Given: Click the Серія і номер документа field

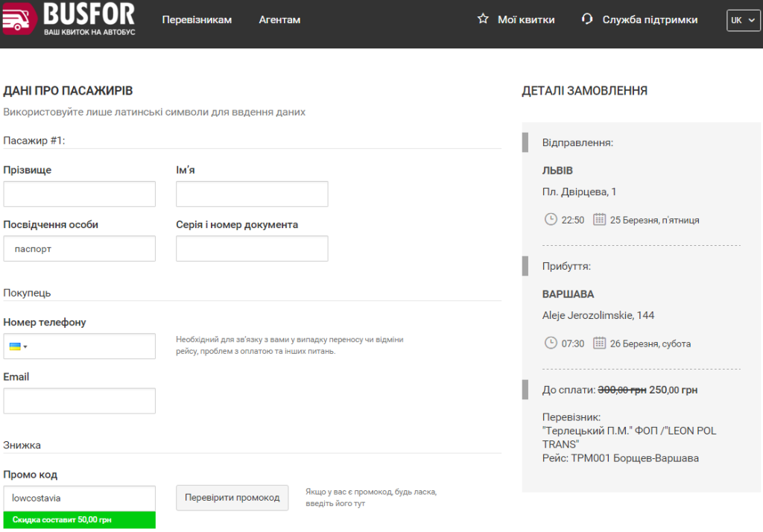Looking at the screenshot, I should click(252, 249).
